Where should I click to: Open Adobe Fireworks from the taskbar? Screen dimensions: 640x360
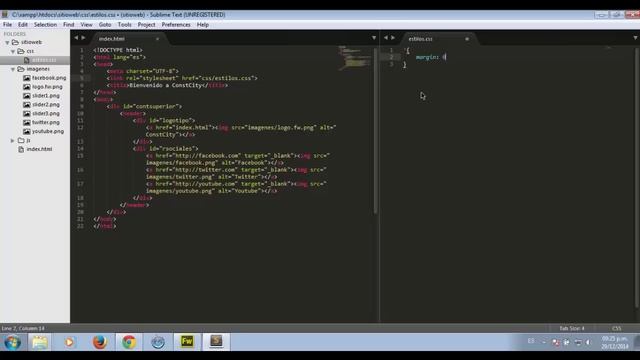click(x=187, y=342)
